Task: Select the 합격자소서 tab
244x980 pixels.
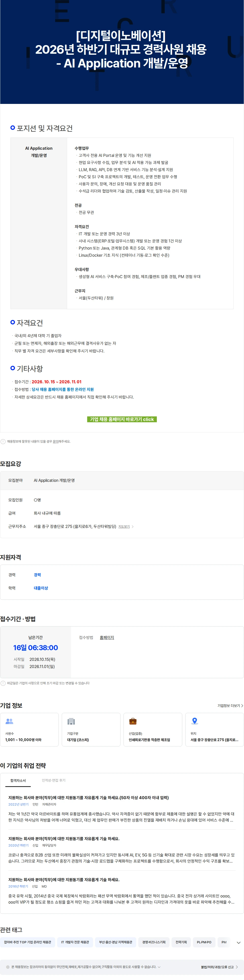Action: tap(18, 780)
